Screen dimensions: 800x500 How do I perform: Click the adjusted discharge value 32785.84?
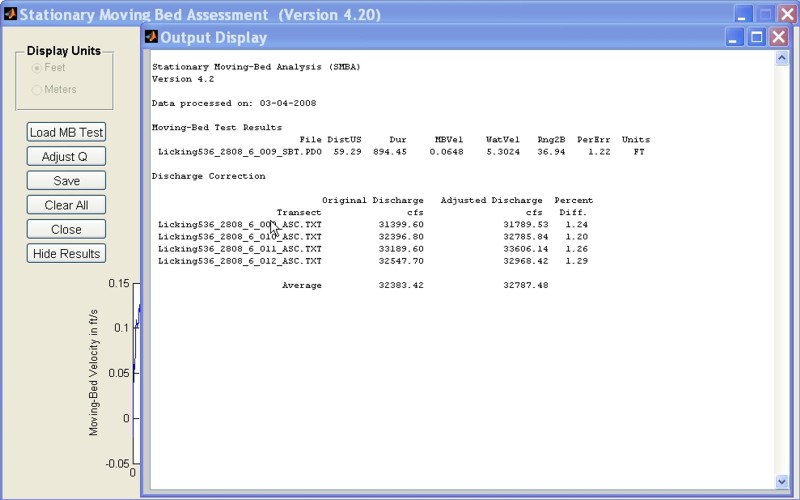[x=526, y=237]
